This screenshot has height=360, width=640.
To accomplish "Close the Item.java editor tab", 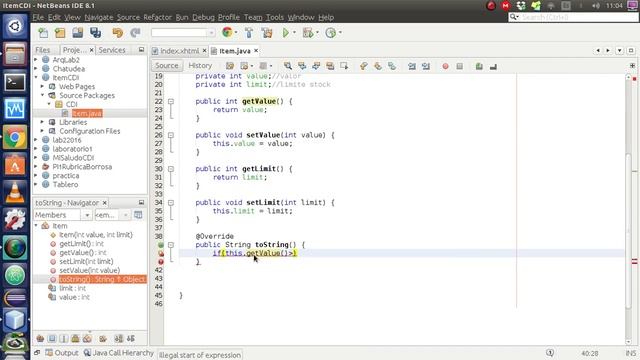I will (256, 51).
